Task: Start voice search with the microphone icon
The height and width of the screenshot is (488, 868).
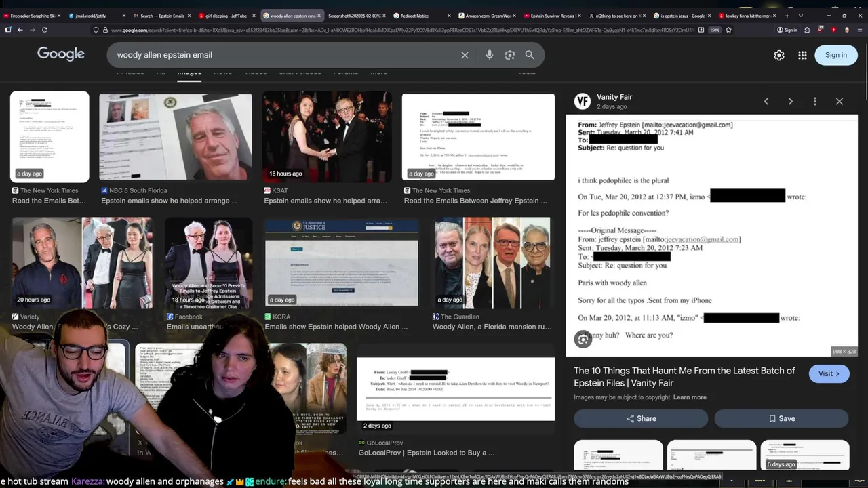Action: tap(489, 55)
